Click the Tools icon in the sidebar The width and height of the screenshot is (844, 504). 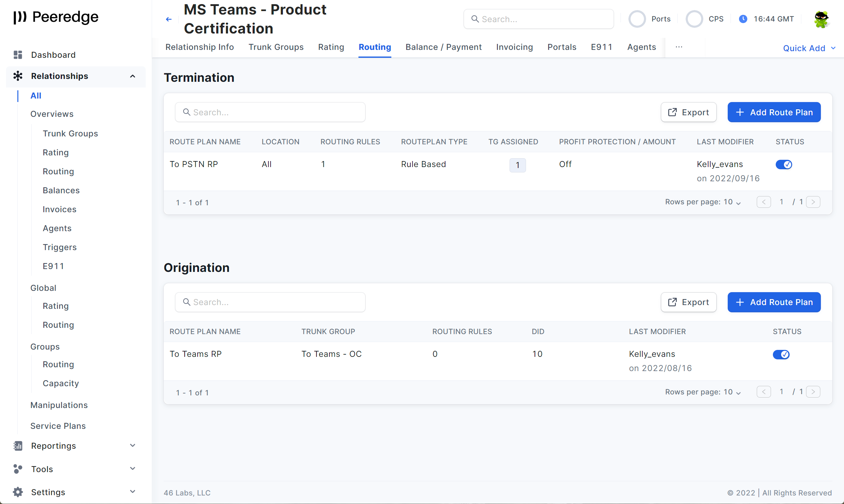18,469
